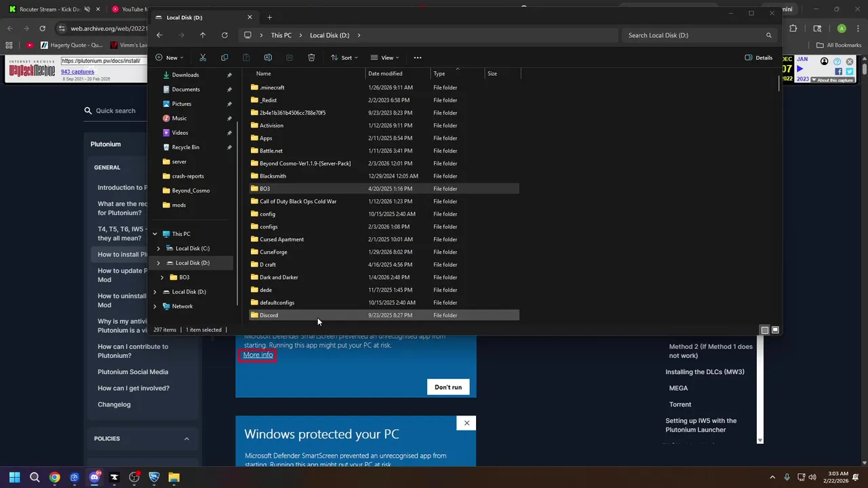The height and width of the screenshot is (488, 868).
Task: Select the Activision folder
Action: [x=384, y=125]
